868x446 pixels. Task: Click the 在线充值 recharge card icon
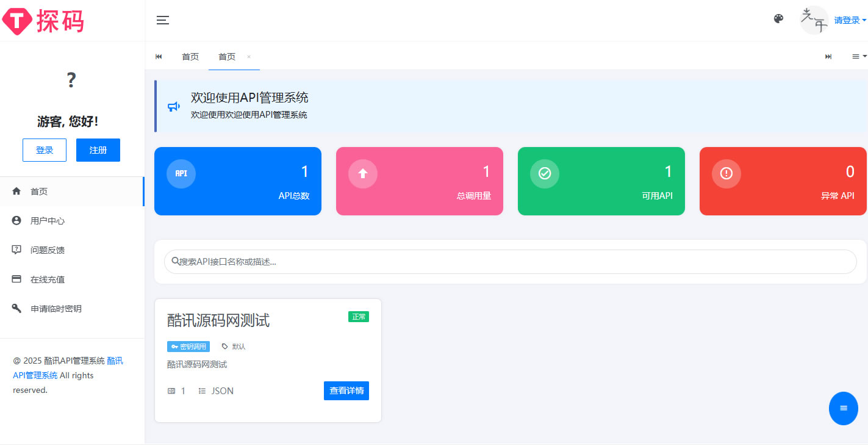[x=16, y=279]
